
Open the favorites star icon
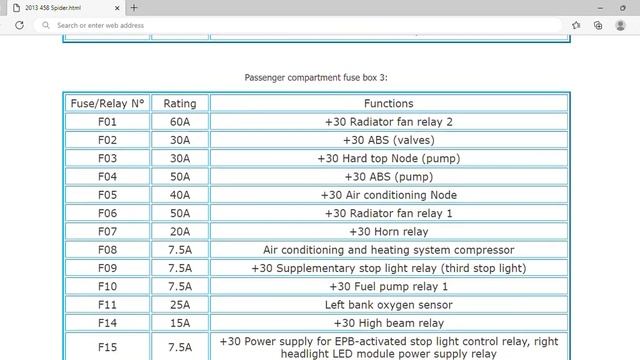click(576, 25)
